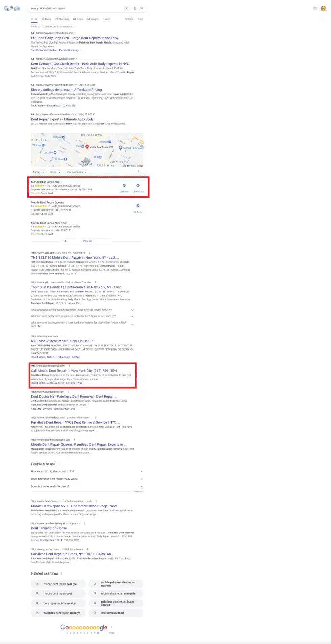Select related search 'dent removal tools'
The image size is (331, 644).
[116, 613]
